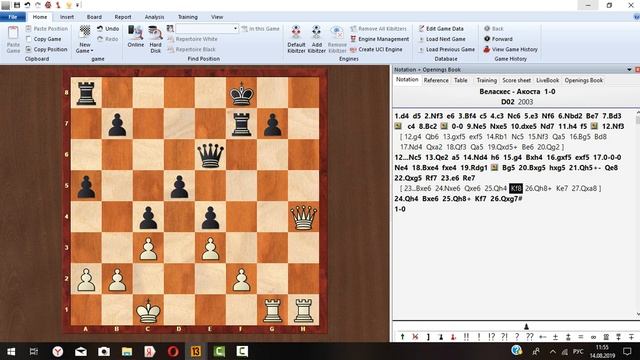Open View Game History
The width and height of the screenshot is (640, 360).
point(511,49)
